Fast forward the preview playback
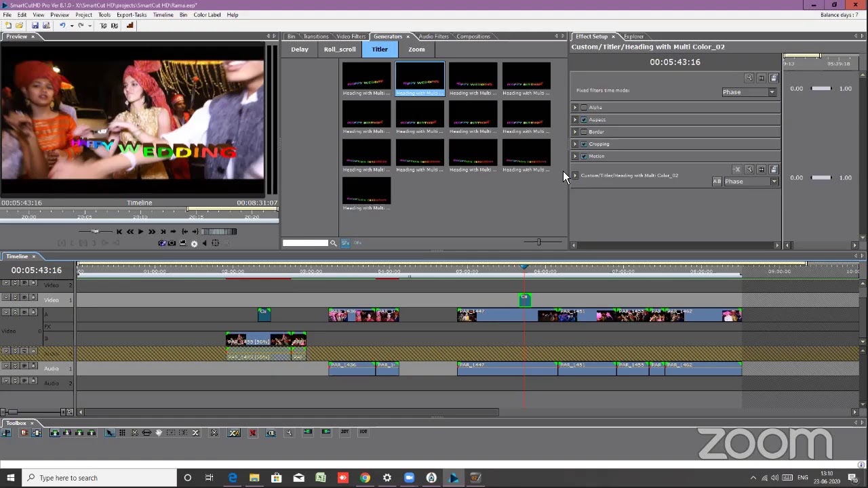This screenshot has height=488, width=868. [152, 232]
